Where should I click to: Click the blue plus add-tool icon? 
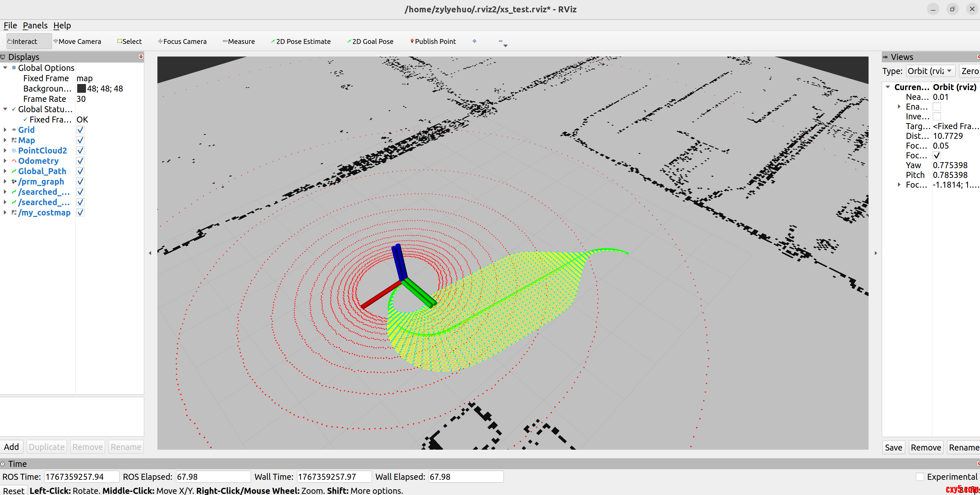click(474, 41)
